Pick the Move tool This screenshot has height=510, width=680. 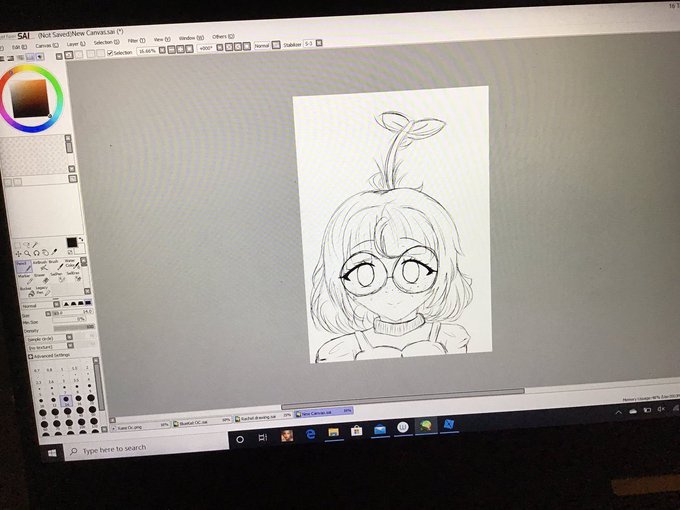(x=18, y=254)
